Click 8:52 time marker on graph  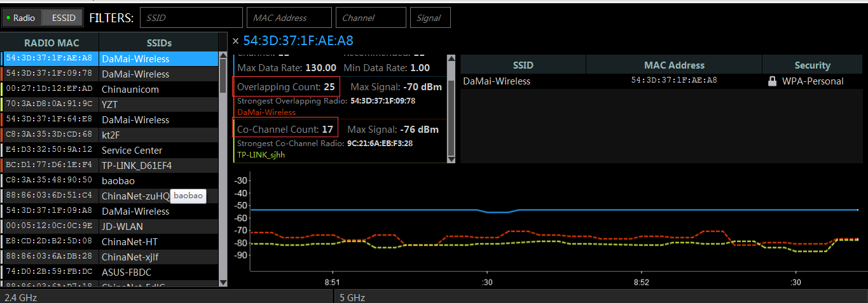coord(641,282)
